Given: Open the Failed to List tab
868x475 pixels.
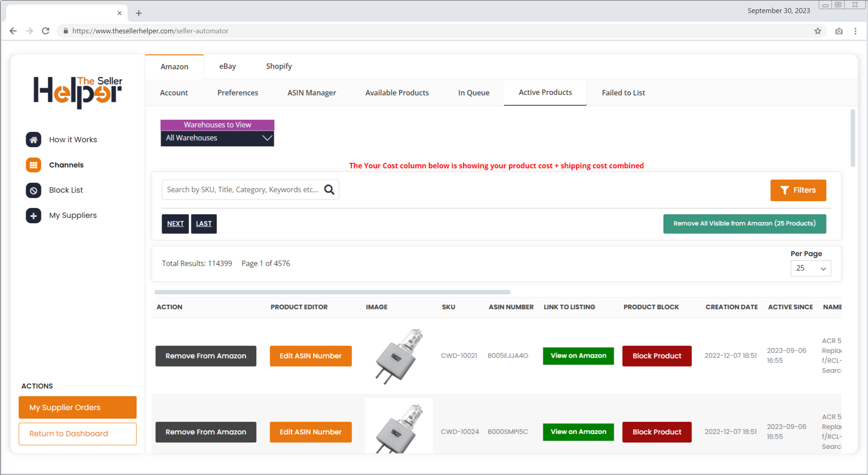Looking at the screenshot, I should click(x=623, y=93).
